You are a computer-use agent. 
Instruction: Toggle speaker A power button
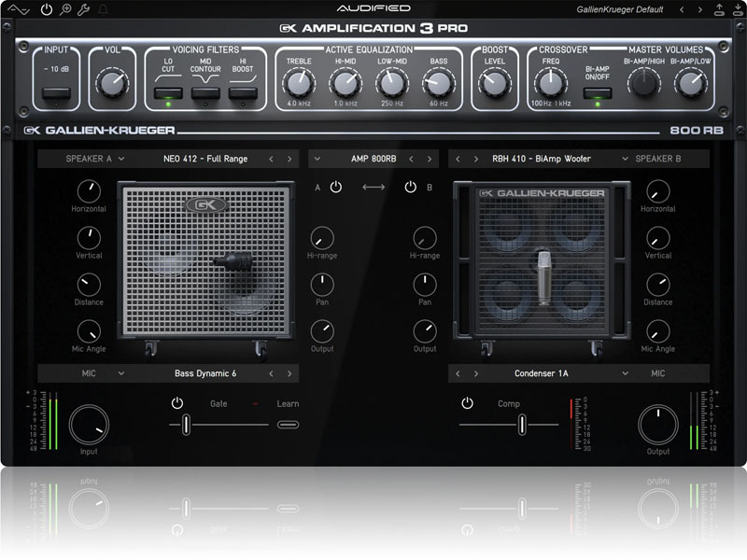336,188
